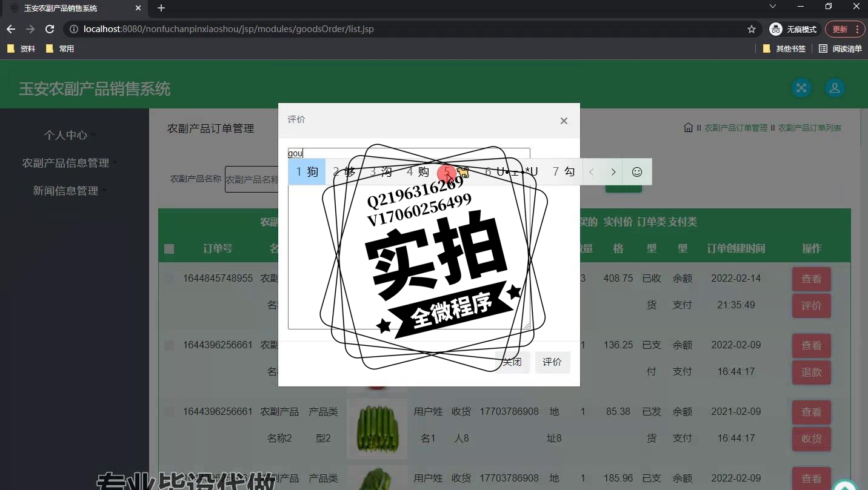Click 关闭 button in dialog

coord(512,362)
